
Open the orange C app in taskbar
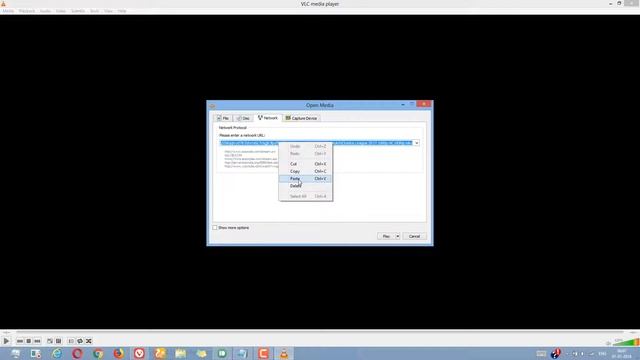pyautogui.click(x=263, y=353)
